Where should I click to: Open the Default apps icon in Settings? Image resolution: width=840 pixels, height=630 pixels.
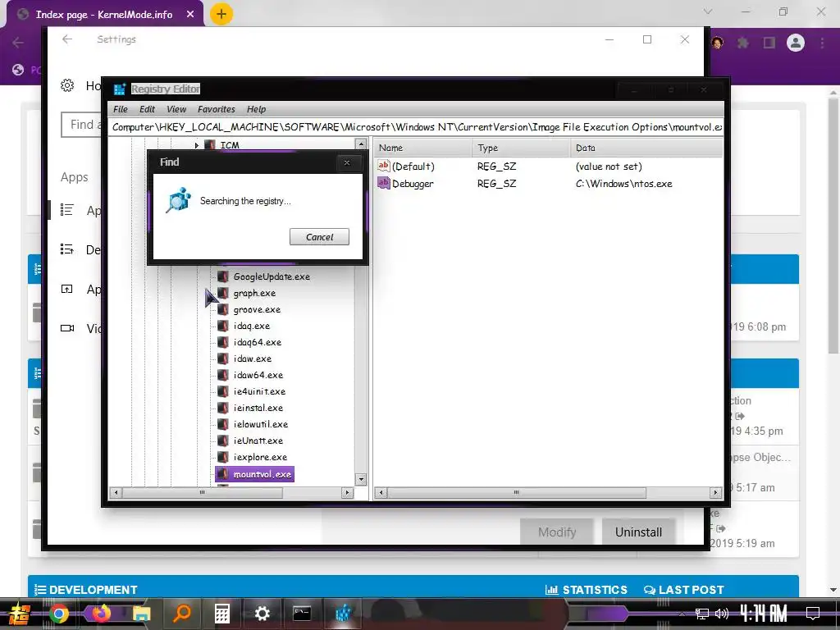click(x=67, y=249)
